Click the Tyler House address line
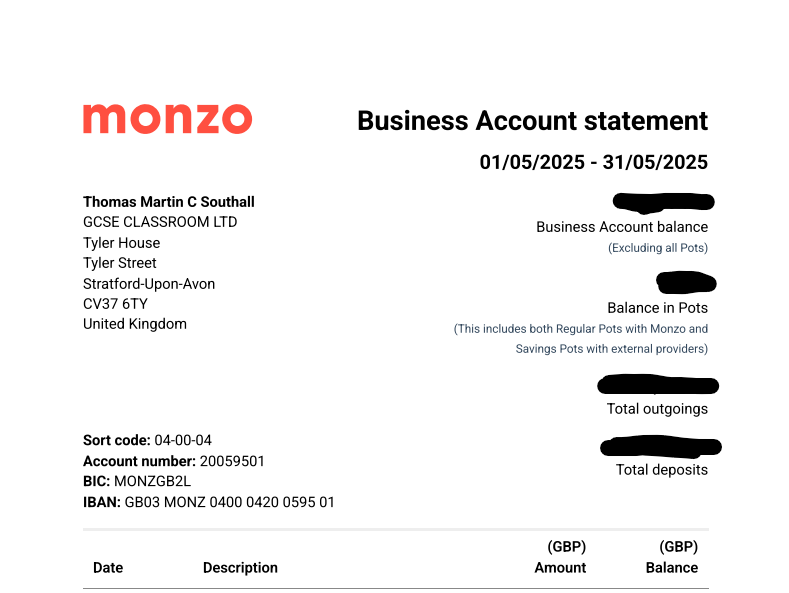This screenshot has height=593, width=789. point(121,243)
